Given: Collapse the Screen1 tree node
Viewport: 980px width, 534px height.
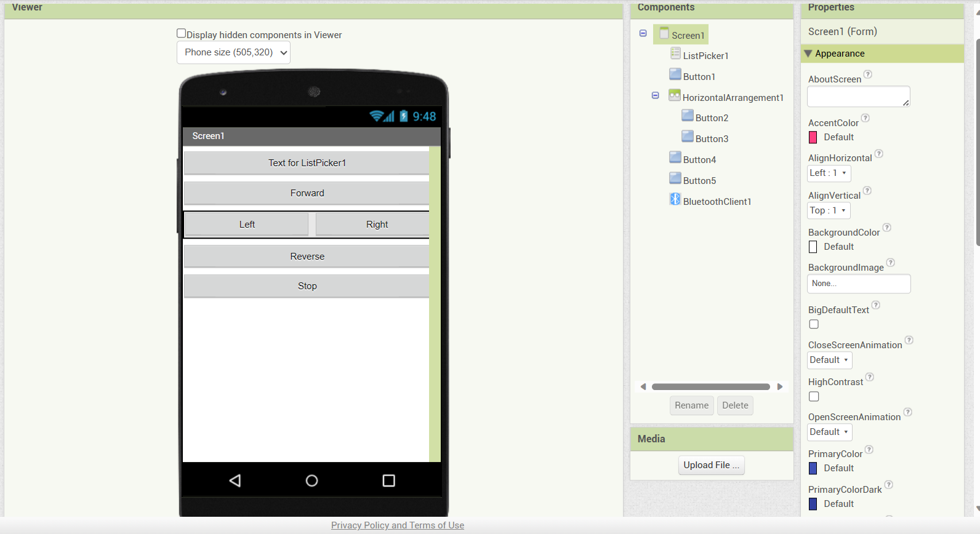Looking at the screenshot, I should click(643, 33).
